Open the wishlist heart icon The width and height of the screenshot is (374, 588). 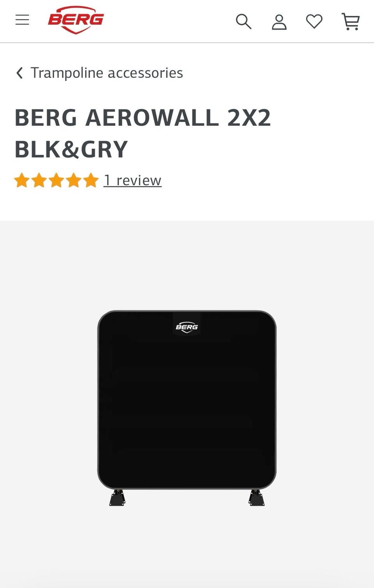click(314, 21)
